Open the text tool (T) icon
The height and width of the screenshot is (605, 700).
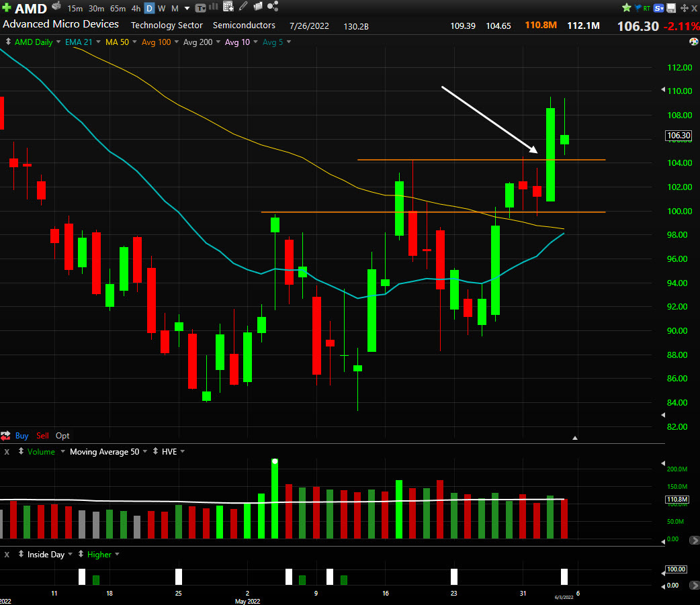point(201,8)
